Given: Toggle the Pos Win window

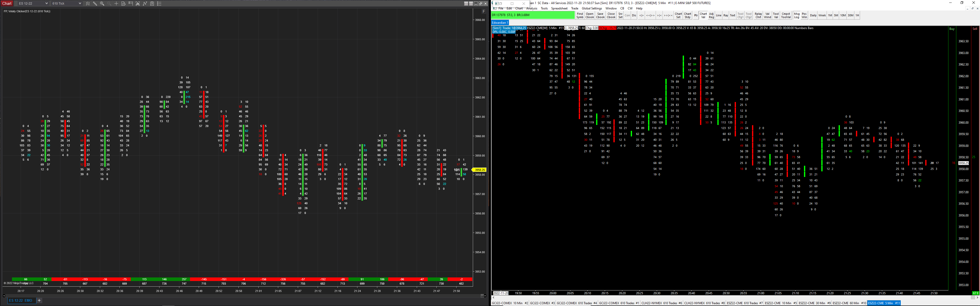Looking at the screenshot, I should coord(804,15).
